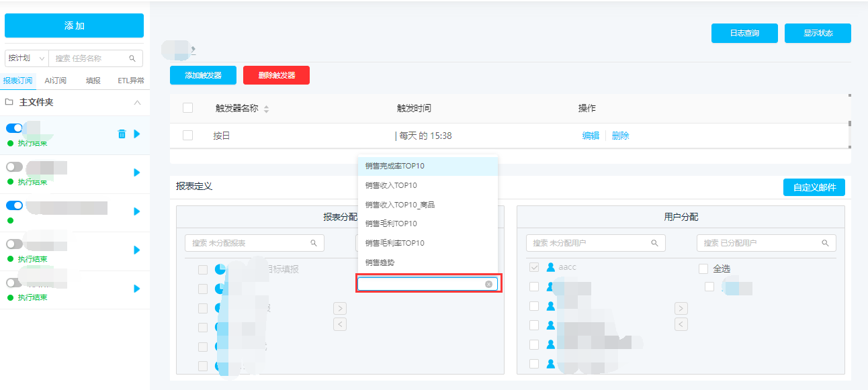Move reports left with 报表分配 < arrow
This screenshot has width=868, height=390.
[340, 325]
